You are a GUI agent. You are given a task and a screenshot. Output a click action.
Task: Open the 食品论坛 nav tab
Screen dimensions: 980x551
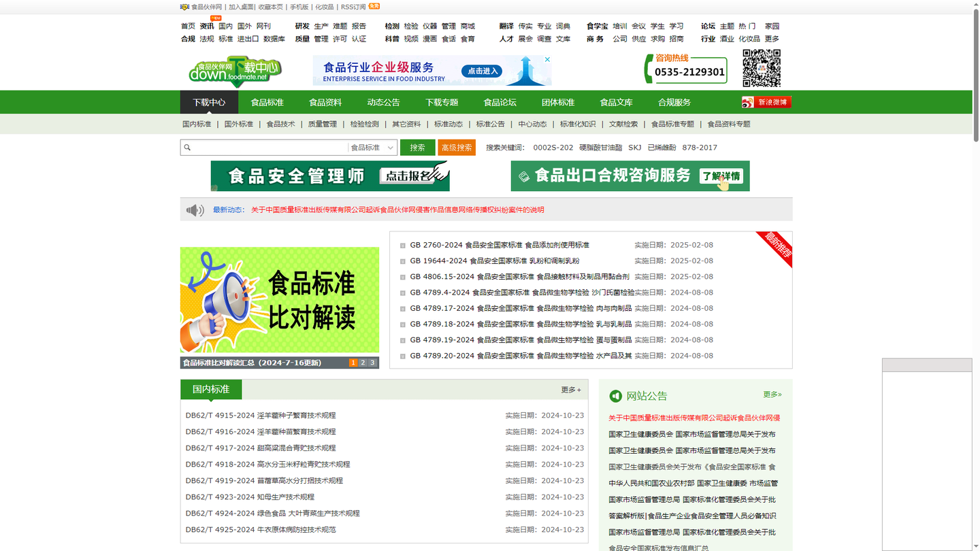pyautogui.click(x=500, y=102)
